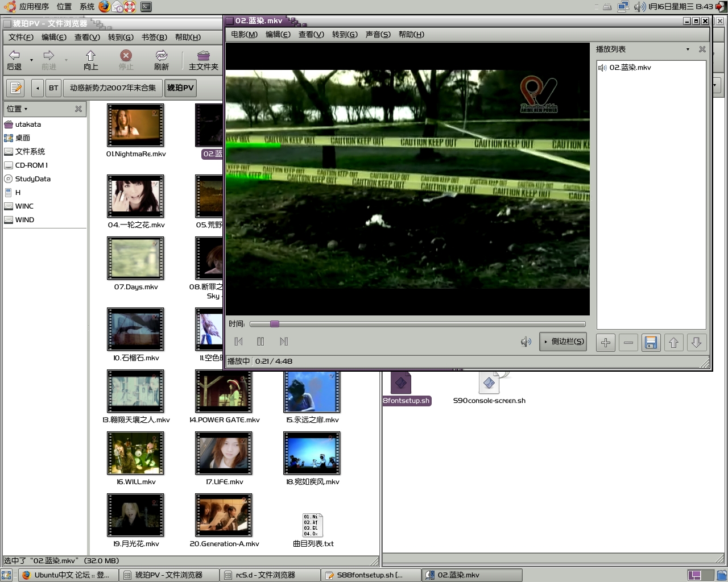Viewport: 728px width, 582px height.
Task: Open 编辑(E) menu in video player
Action: point(278,35)
